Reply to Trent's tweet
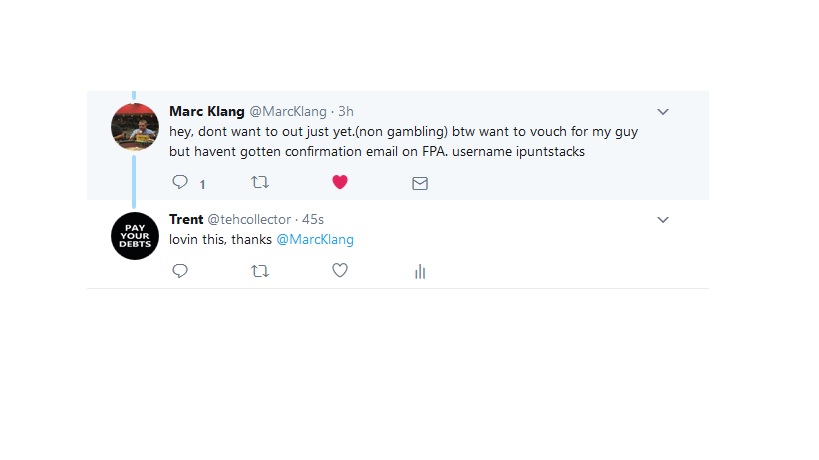The height and width of the screenshot is (460, 819). [180, 271]
